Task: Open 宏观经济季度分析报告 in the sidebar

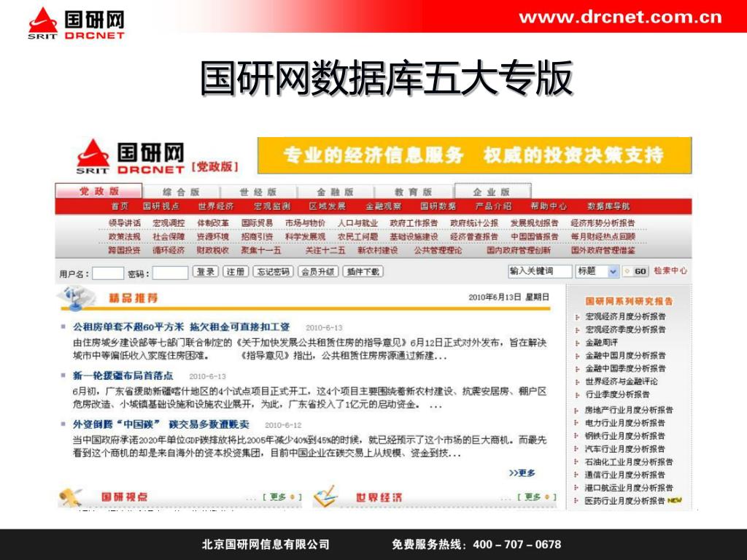Action: [x=625, y=330]
